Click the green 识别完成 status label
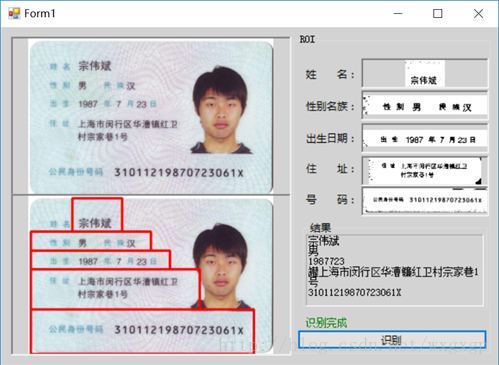This screenshot has height=365, width=499. pyautogui.click(x=326, y=322)
